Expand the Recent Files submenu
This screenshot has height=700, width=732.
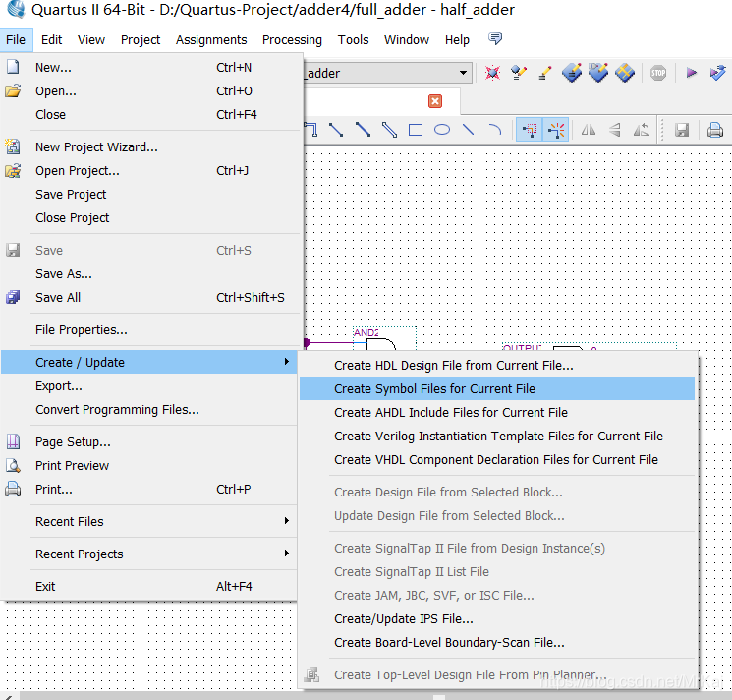coord(287,521)
